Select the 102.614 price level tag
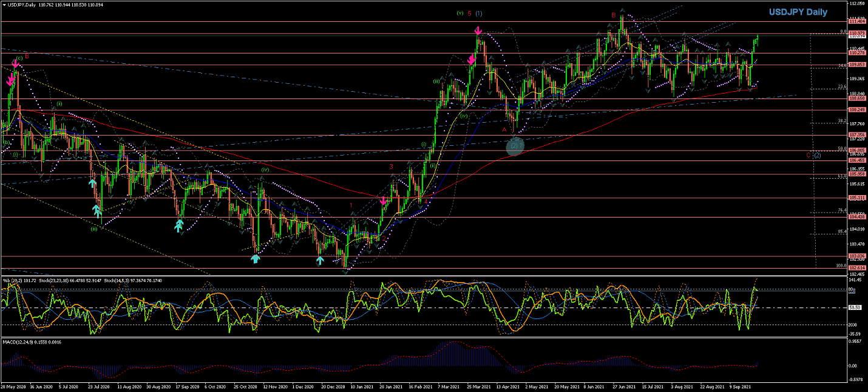 856,267
